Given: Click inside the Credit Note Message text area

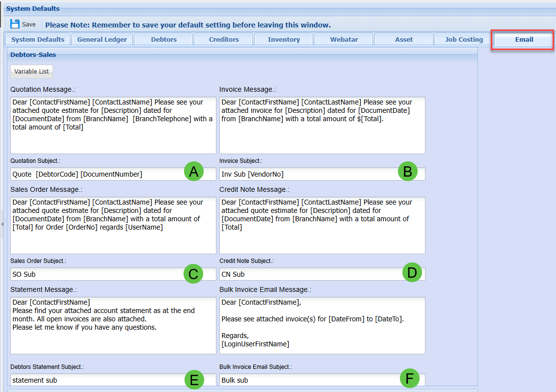Looking at the screenshot, I should (322, 225).
